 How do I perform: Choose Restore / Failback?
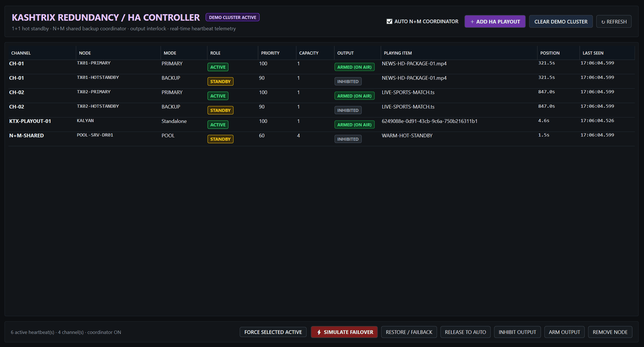click(409, 332)
